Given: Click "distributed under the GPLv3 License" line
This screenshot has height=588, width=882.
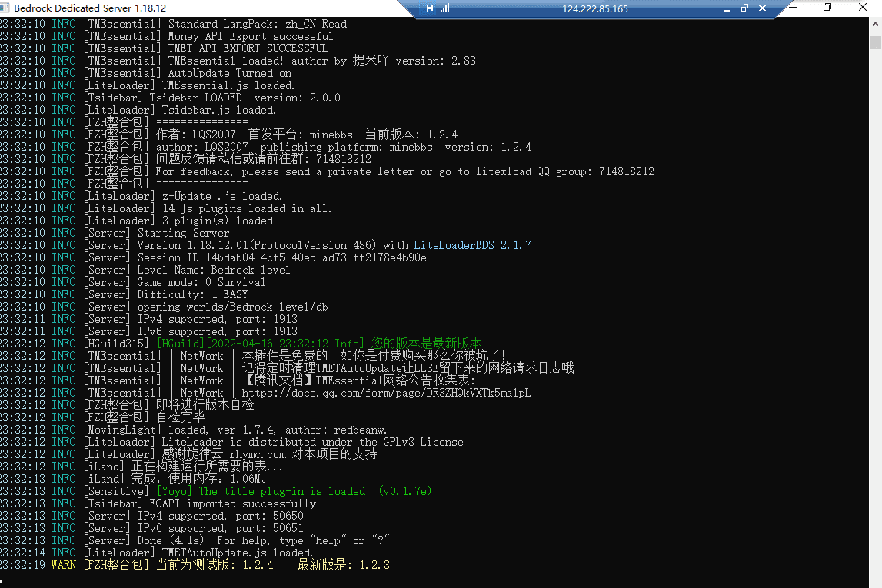Looking at the screenshot, I should [231, 443].
